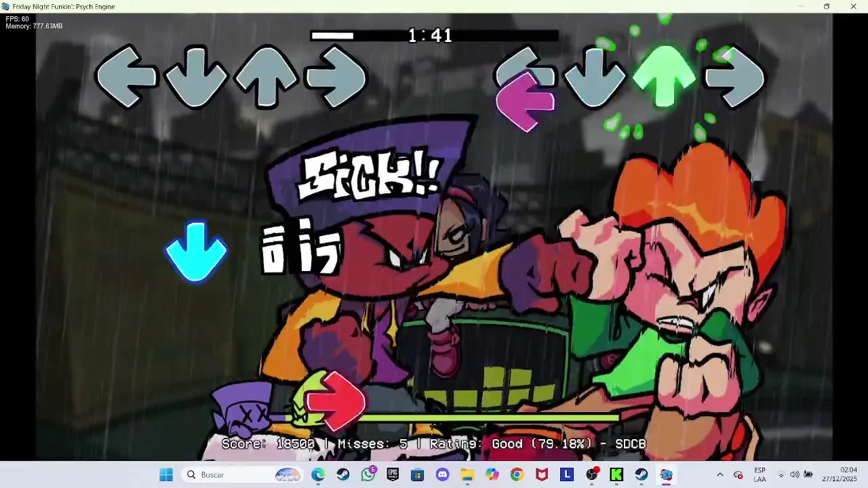The width and height of the screenshot is (868, 488).
Task: Open Microsoft Edge from taskbar
Action: pos(318,474)
